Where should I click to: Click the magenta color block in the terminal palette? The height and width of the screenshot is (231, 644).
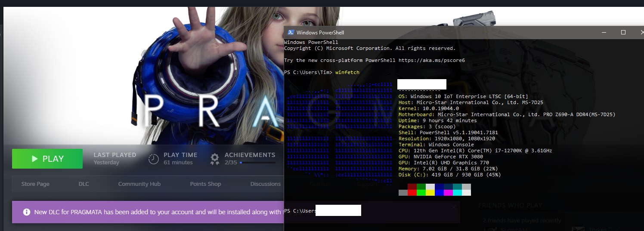pos(448,193)
